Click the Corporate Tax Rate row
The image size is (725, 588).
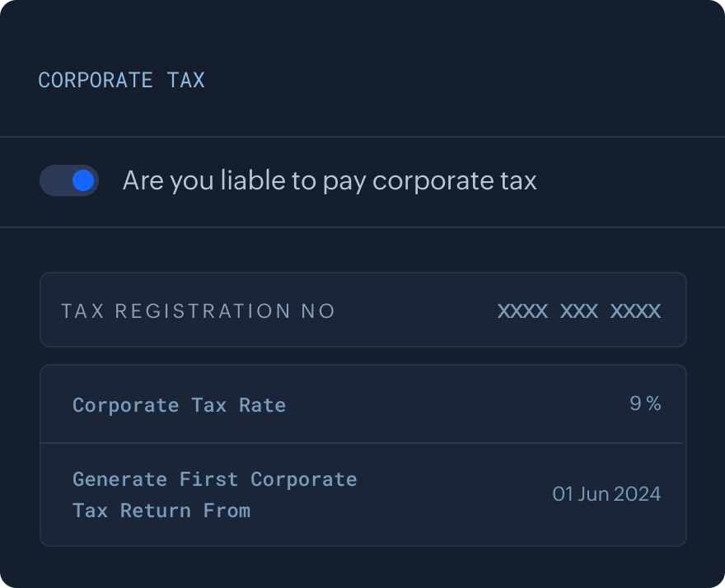(x=362, y=404)
